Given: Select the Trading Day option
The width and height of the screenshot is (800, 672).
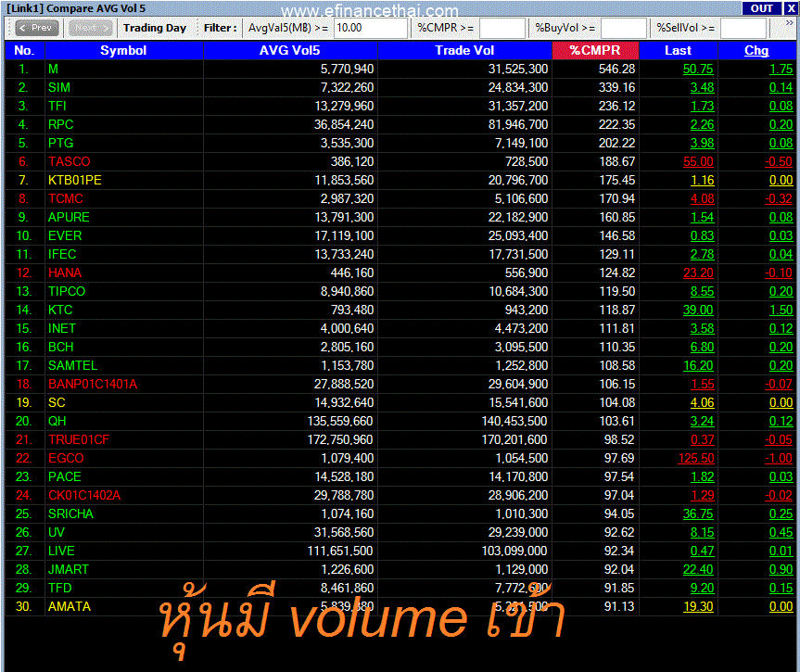Looking at the screenshot, I should pos(155,28).
